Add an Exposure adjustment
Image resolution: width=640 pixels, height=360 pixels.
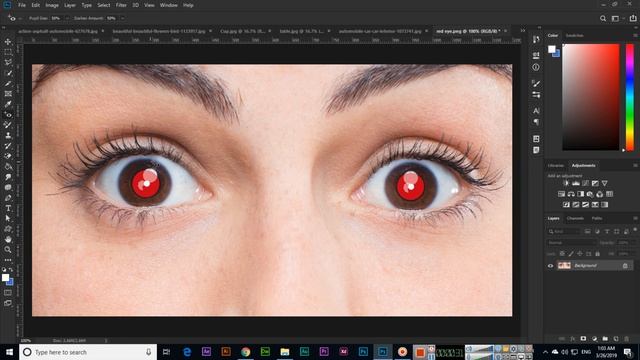[x=595, y=183]
